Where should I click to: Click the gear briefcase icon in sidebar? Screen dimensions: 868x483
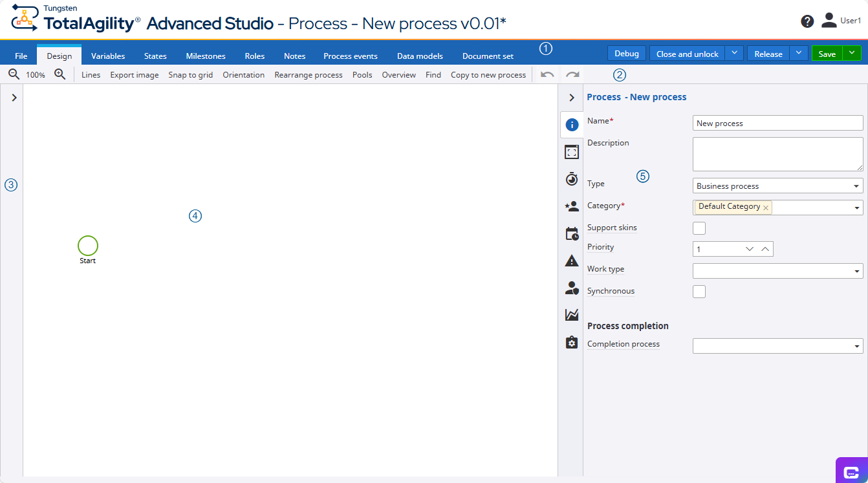[572, 342]
